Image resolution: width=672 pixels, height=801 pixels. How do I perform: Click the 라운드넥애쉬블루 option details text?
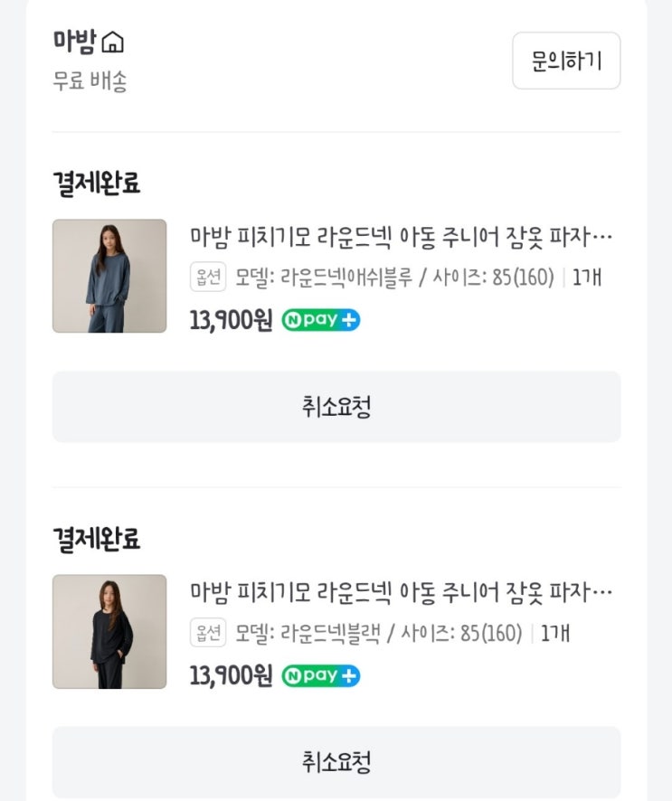394,278
